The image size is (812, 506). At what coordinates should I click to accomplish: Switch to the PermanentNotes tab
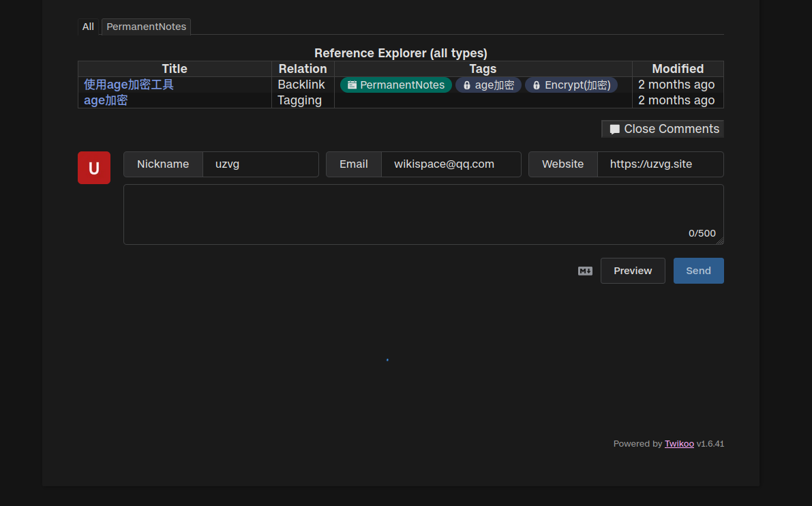point(146,27)
